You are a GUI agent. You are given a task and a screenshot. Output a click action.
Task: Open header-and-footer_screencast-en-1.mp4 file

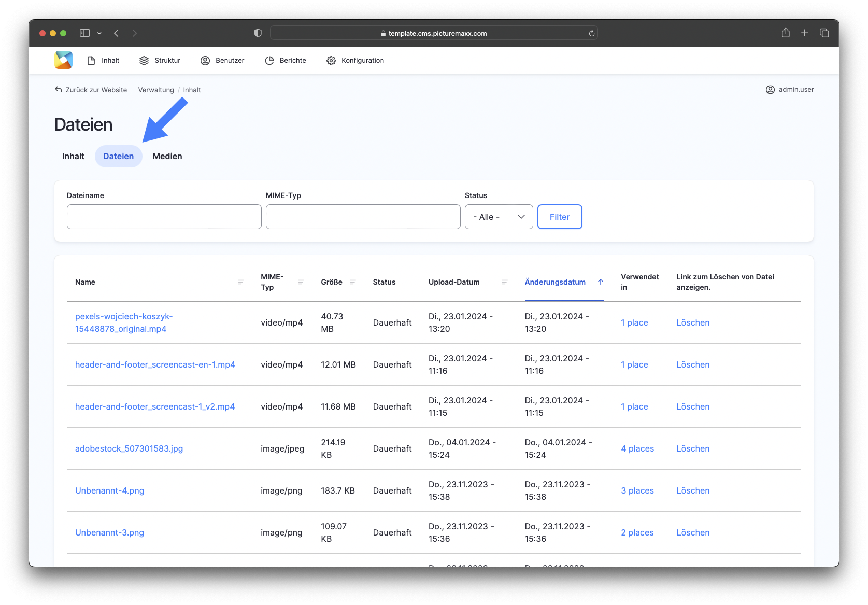(155, 364)
